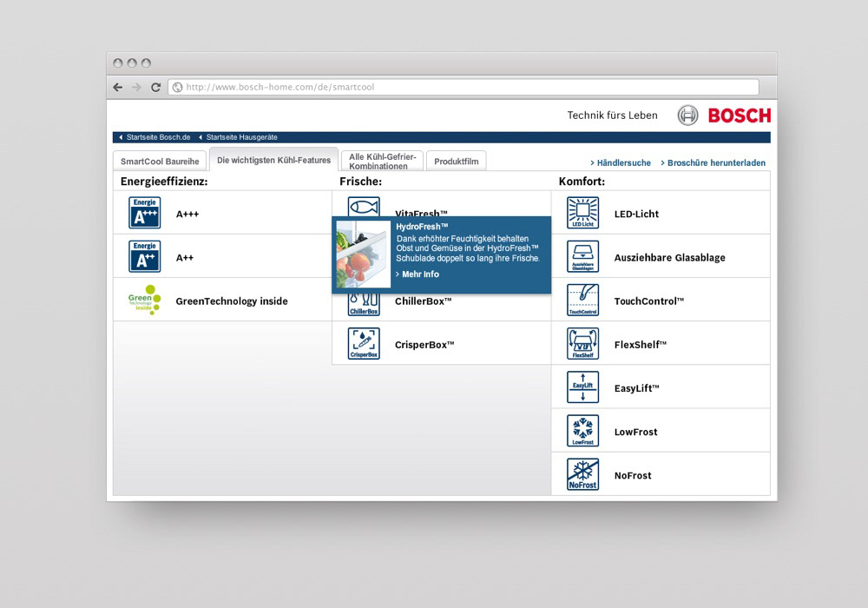Screen dimensions: 868x608
Task: Click the BOSCH red wordmark
Action: click(740, 116)
